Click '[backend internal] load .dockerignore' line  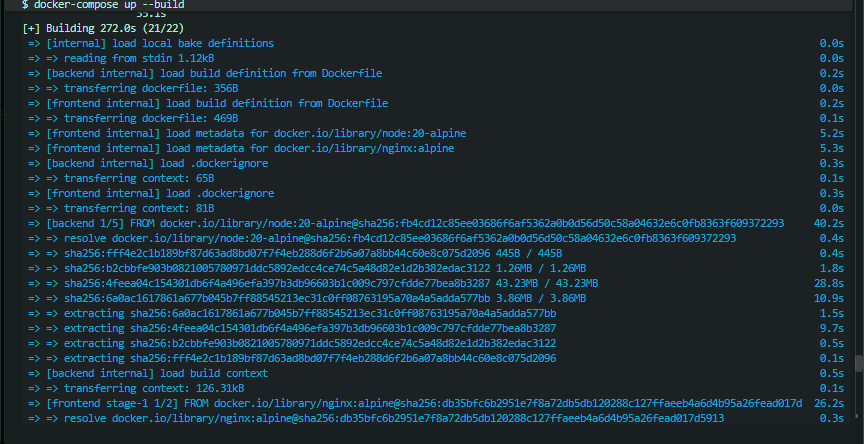(148, 163)
